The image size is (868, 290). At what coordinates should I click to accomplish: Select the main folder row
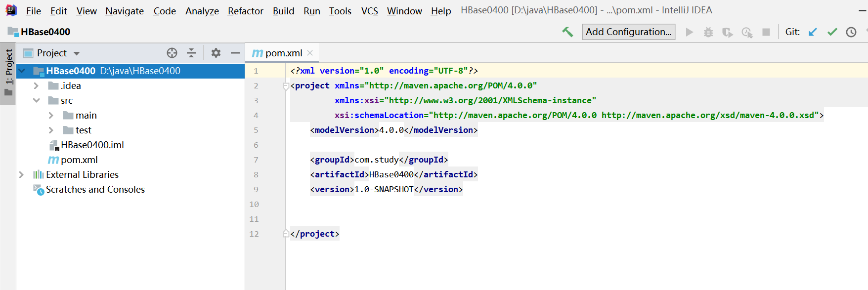point(130,116)
